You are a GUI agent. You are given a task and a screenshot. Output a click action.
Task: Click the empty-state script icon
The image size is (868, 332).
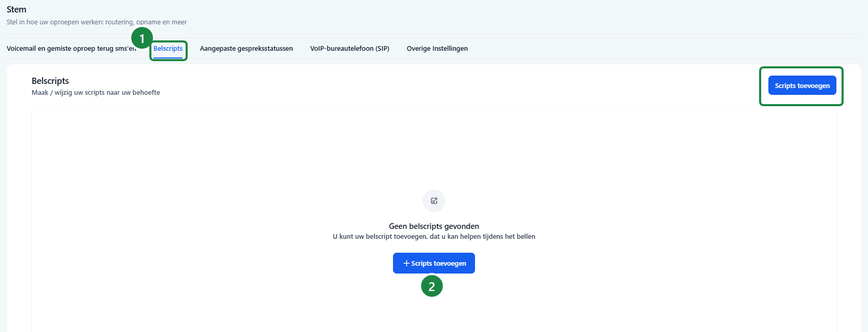tap(434, 201)
